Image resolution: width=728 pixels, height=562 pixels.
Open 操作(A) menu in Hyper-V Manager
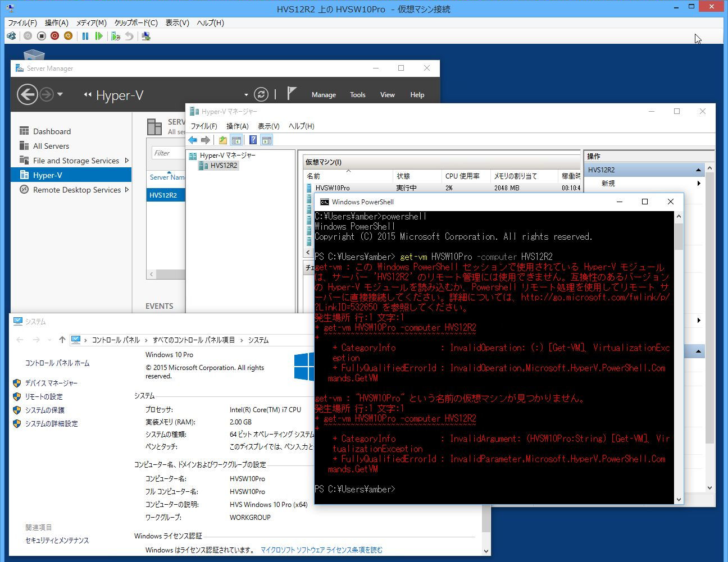coord(238,126)
